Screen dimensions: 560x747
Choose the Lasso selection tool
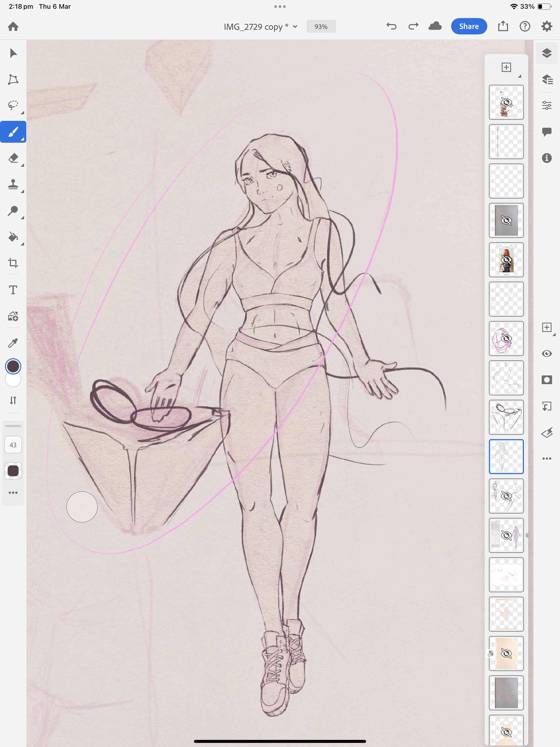(13, 105)
